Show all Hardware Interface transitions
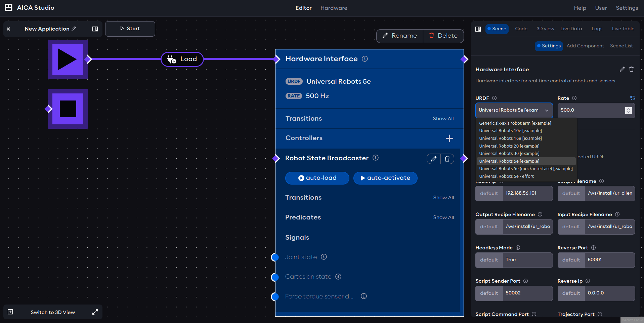644x323 pixels. point(443,119)
